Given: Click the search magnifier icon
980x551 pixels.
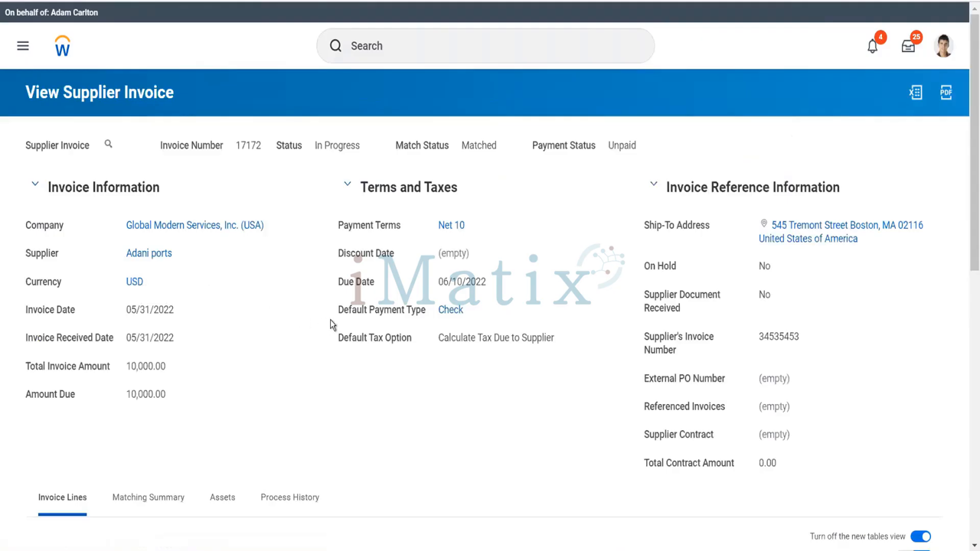Looking at the screenshot, I should tap(335, 46).
